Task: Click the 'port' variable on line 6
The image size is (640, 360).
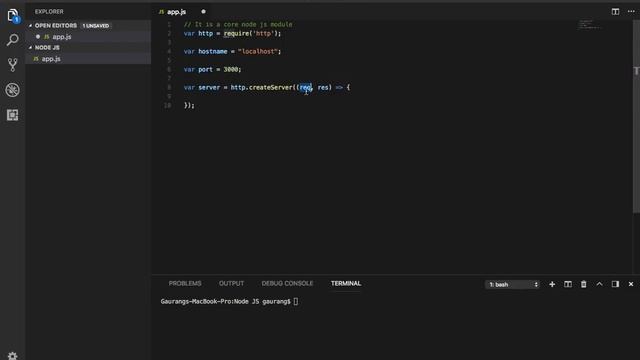Action: pyautogui.click(x=205, y=69)
